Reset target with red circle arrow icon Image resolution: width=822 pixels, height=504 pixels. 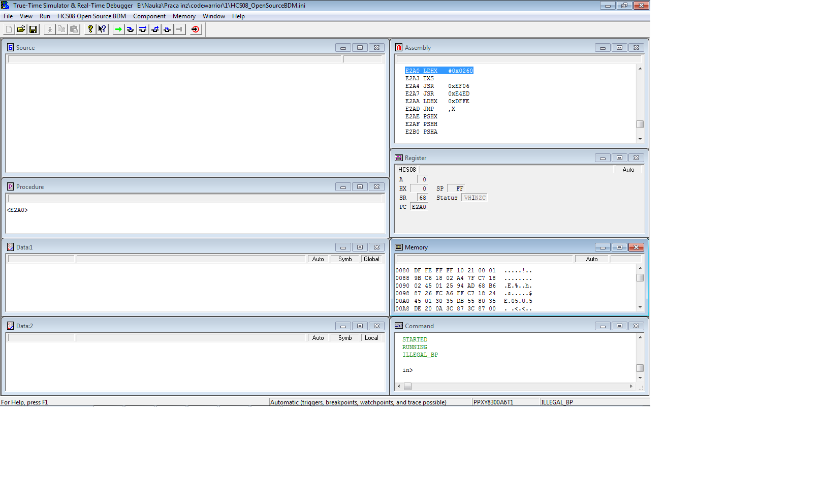click(x=196, y=29)
